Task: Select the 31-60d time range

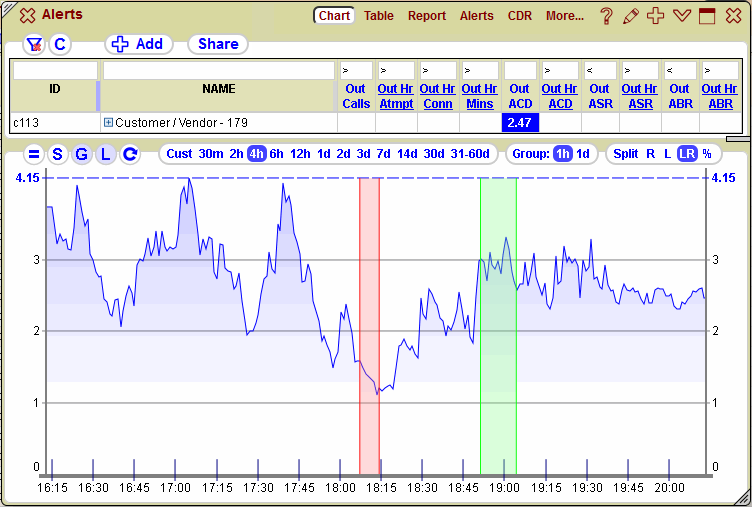Action: click(470, 154)
